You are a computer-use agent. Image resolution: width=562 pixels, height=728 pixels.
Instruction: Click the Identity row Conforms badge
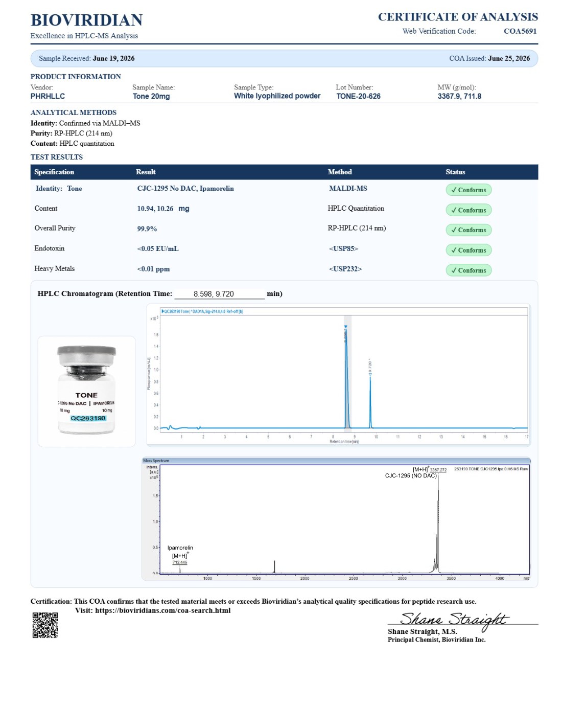point(469,190)
